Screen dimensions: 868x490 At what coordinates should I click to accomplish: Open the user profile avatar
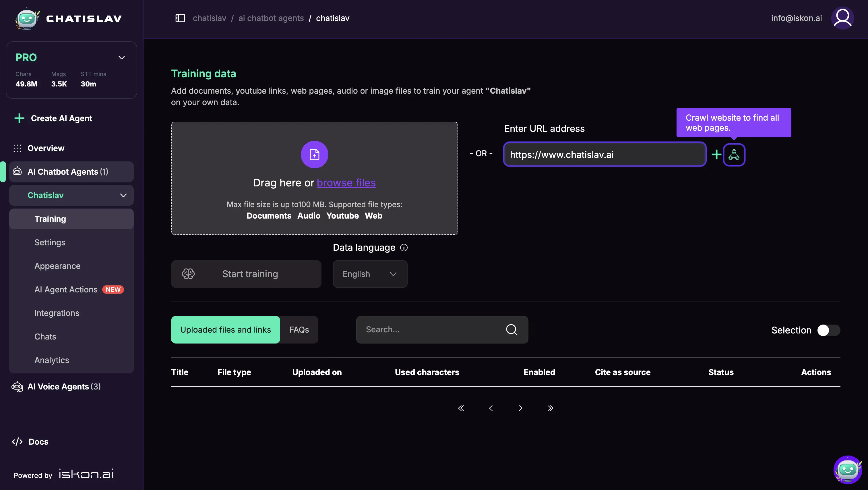tap(842, 18)
